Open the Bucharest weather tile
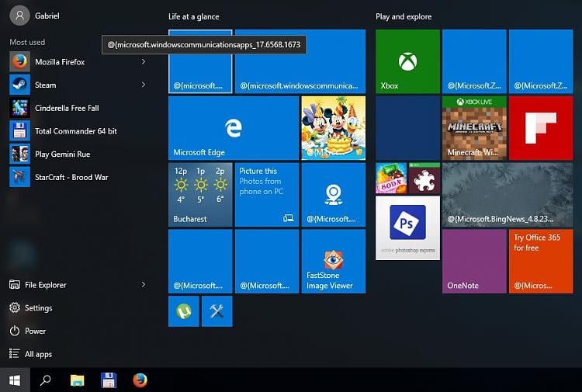Viewport: 582px width, 392px height. (x=200, y=195)
